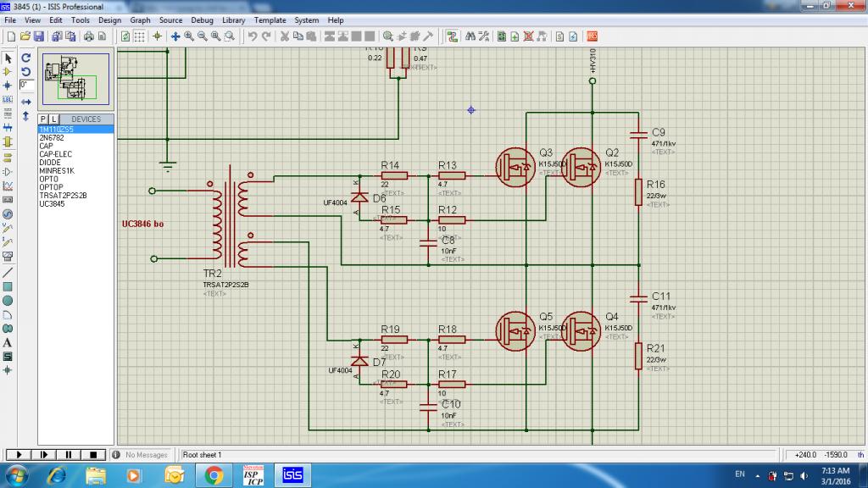Screen dimensions: 868x488
Task: Click the horizontal mirror (X-flip) icon
Action: pos(25,102)
